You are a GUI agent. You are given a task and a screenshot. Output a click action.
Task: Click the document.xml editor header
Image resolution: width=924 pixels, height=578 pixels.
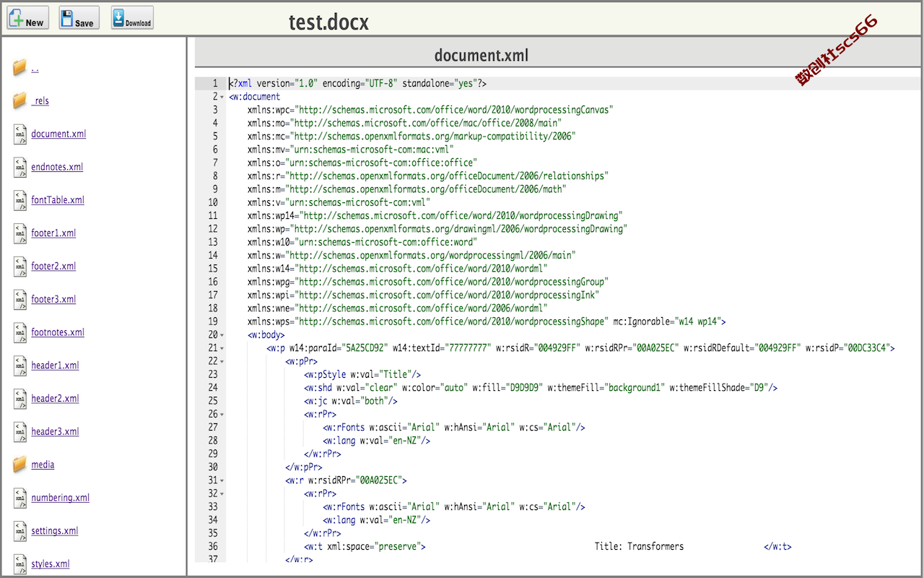pyautogui.click(x=481, y=56)
